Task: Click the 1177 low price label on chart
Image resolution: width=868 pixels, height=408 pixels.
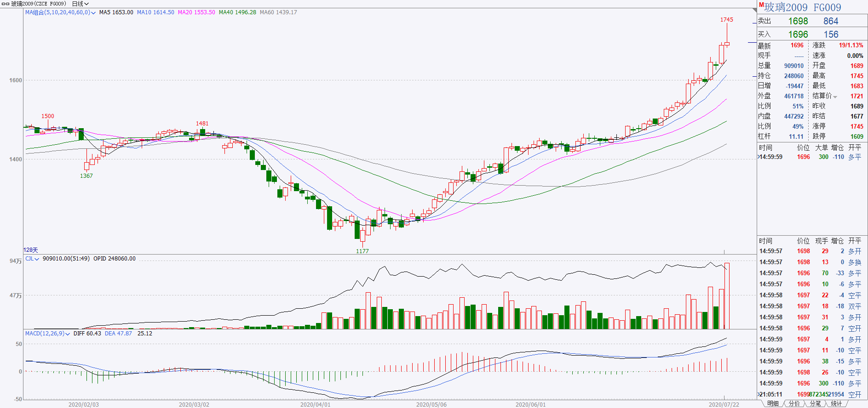Action: click(362, 251)
